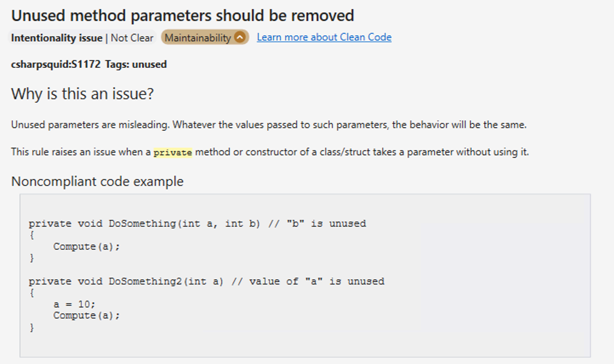
Task: Select the highlighted private keyword
Action: [x=172, y=152]
